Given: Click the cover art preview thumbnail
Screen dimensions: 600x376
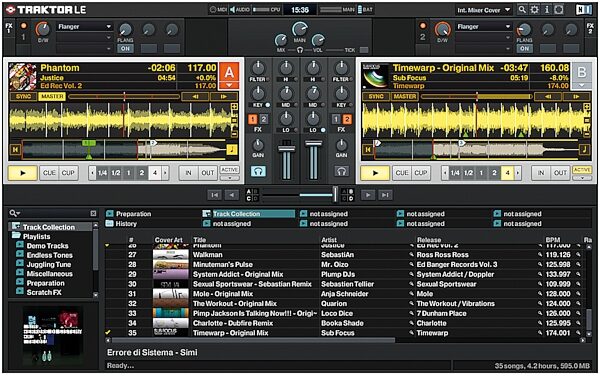Looking at the screenshot, I should pos(53,336).
